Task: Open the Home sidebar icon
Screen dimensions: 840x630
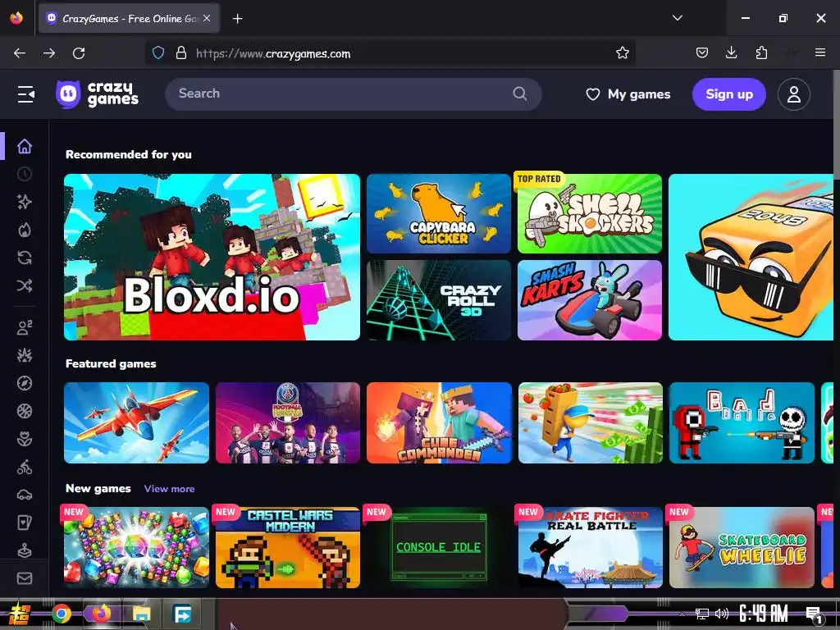Action: pos(25,146)
